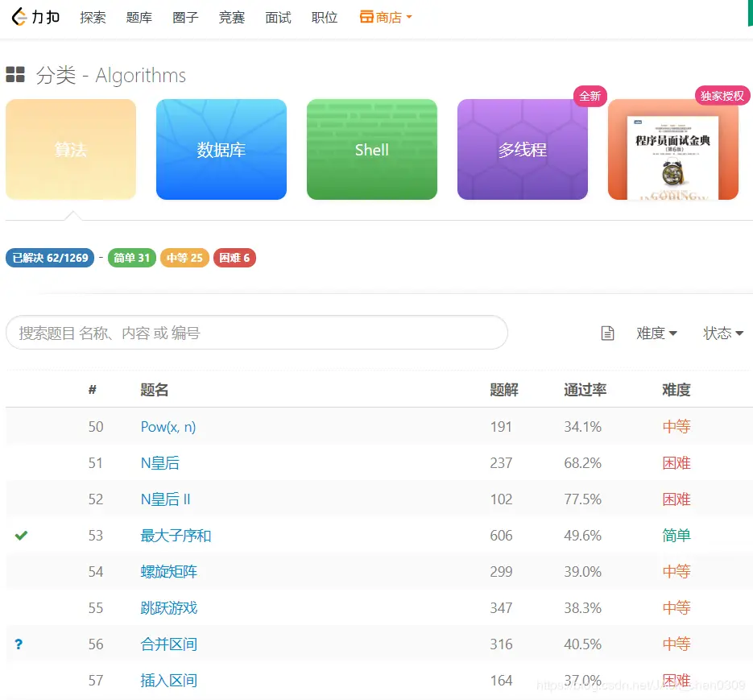753x700 pixels.
Task: Expand the 难度 filter dropdown
Action: coord(656,333)
